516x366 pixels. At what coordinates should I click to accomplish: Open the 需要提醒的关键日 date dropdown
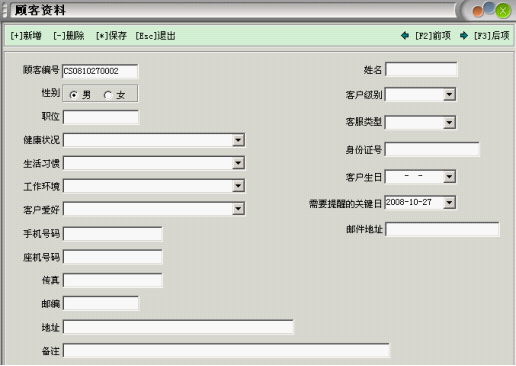click(449, 202)
